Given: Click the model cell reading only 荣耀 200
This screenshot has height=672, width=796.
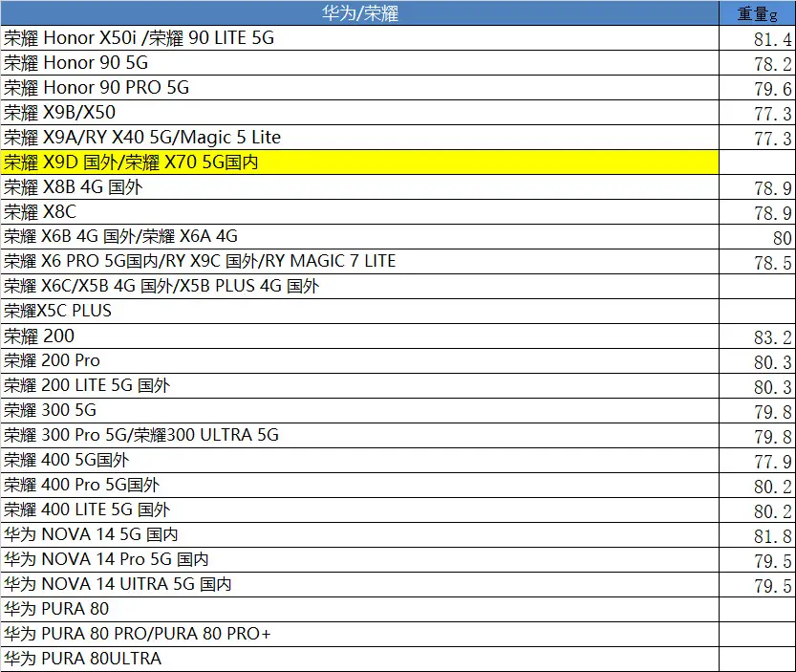Looking at the screenshot, I should (x=360, y=336).
